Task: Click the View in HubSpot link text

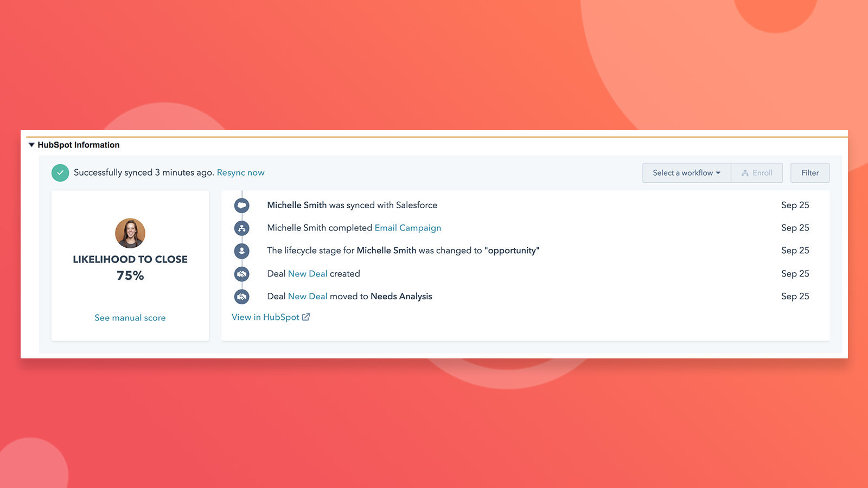Action: click(x=265, y=317)
